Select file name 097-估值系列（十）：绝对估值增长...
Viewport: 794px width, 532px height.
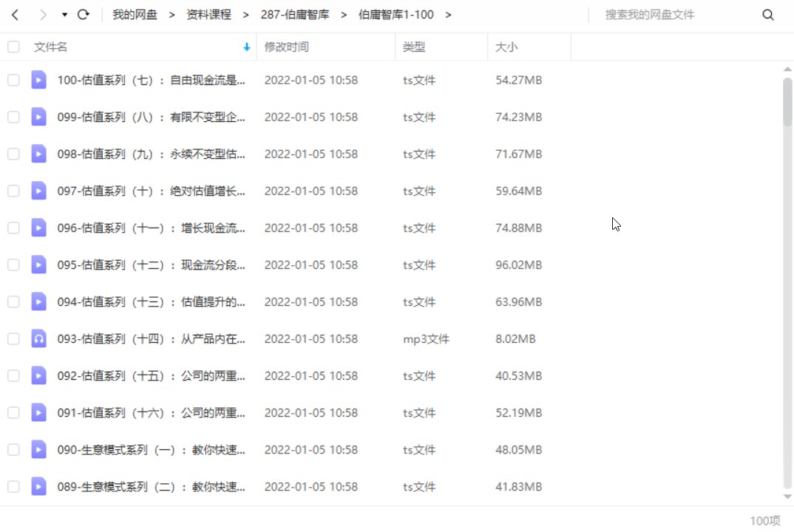(x=151, y=191)
